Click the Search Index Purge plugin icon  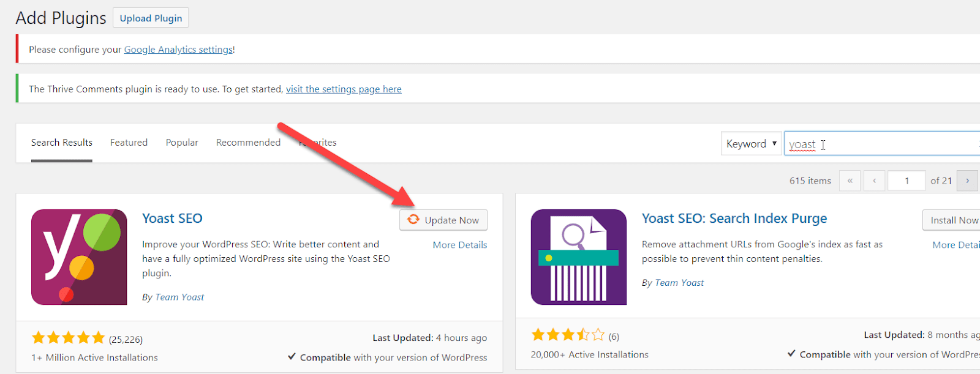click(579, 257)
